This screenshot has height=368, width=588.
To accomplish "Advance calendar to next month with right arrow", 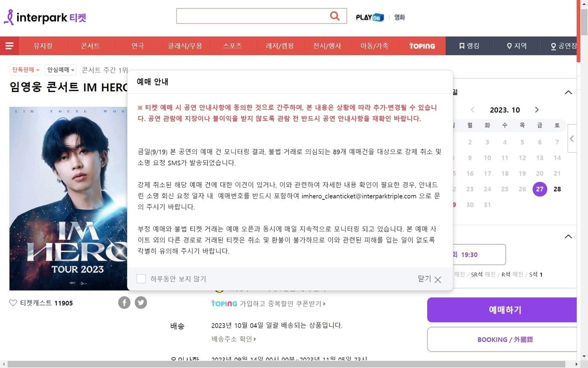I will (537, 110).
